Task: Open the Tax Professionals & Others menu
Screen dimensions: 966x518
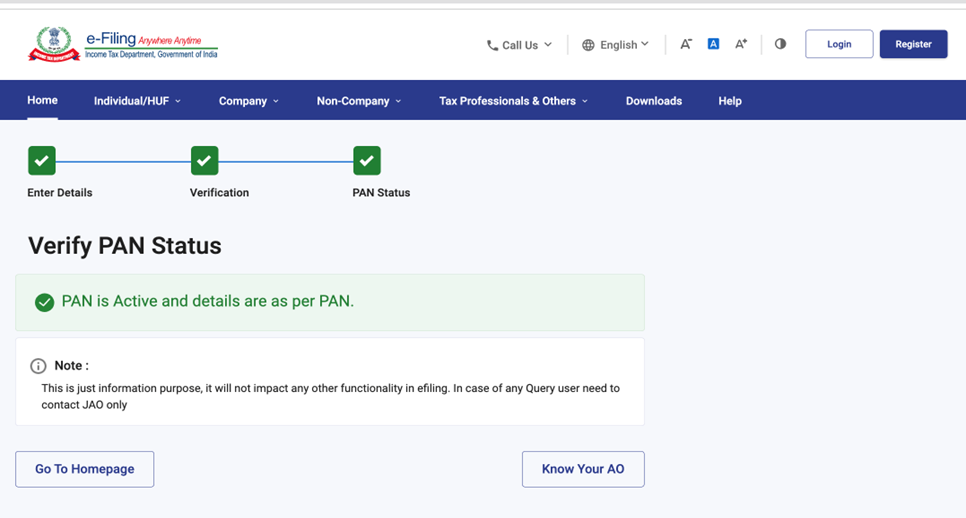Action: (513, 101)
